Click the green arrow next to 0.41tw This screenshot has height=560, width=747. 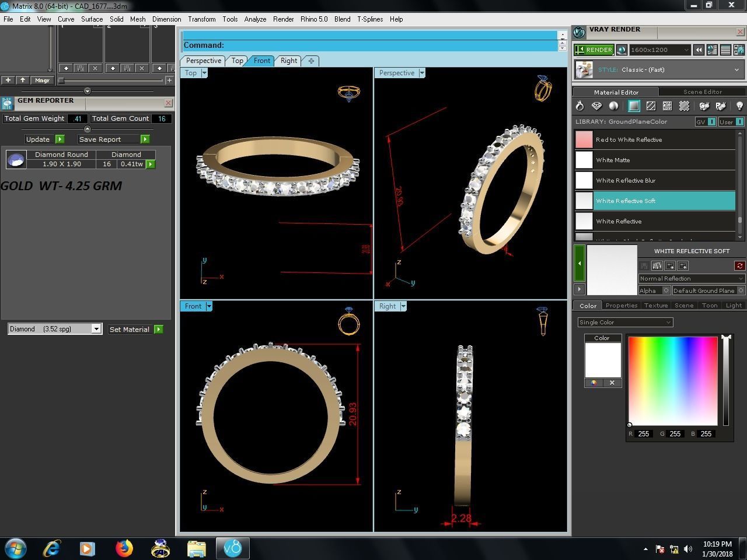(x=151, y=164)
